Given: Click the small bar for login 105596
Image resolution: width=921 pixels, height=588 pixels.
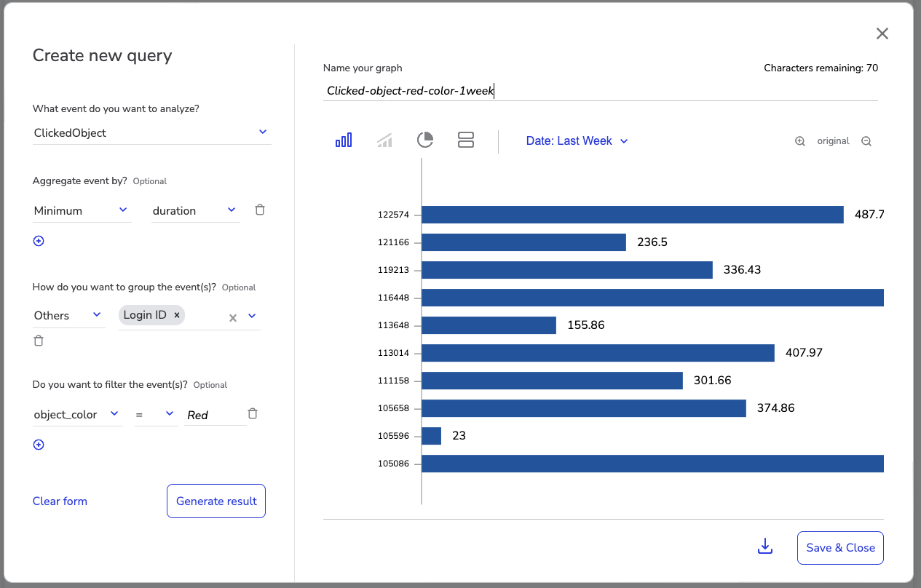Looking at the screenshot, I should [x=431, y=436].
